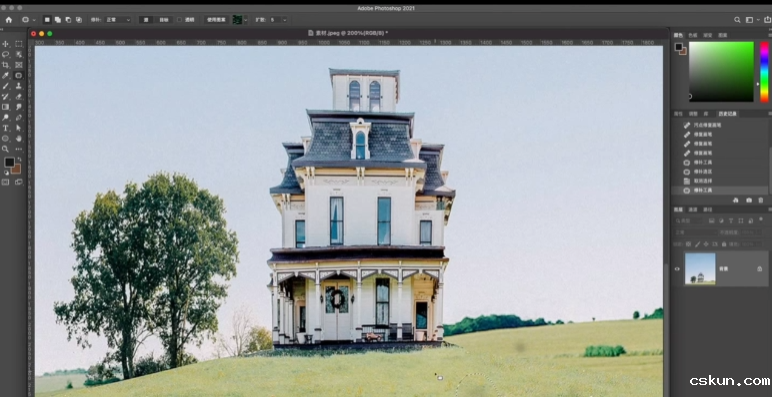The width and height of the screenshot is (772, 397).
Task: Select the Move tool
Action: [5, 44]
